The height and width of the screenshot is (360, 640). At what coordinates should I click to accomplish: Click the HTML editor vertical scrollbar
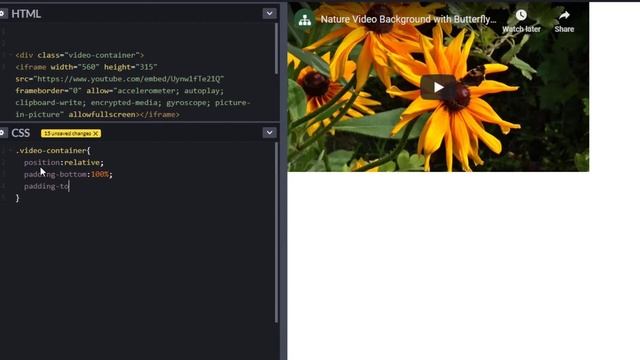pos(276,49)
